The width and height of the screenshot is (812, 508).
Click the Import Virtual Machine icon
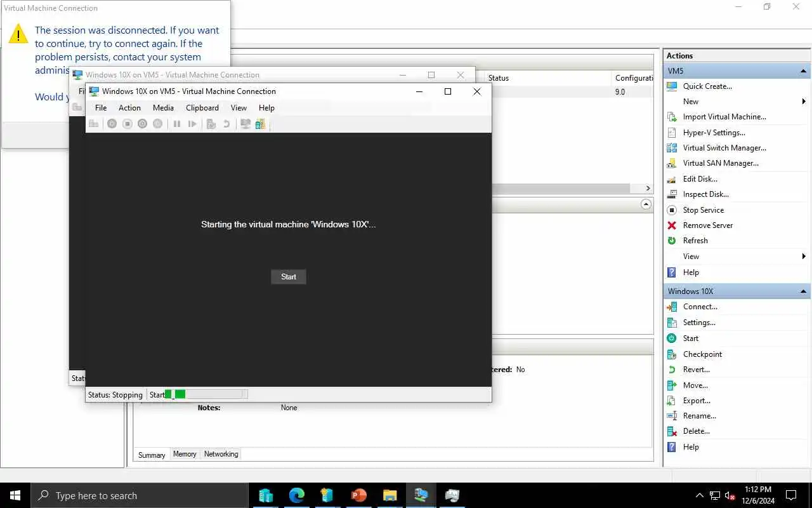[x=672, y=117]
